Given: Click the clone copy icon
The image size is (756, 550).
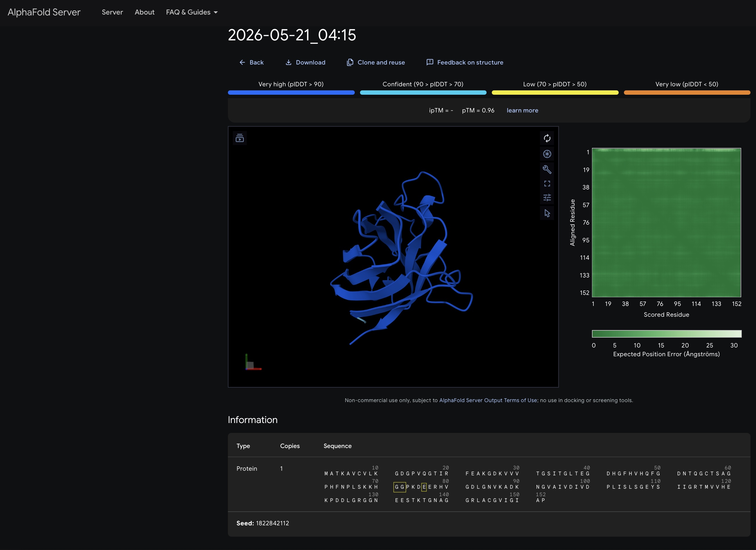Looking at the screenshot, I should 350,62.
